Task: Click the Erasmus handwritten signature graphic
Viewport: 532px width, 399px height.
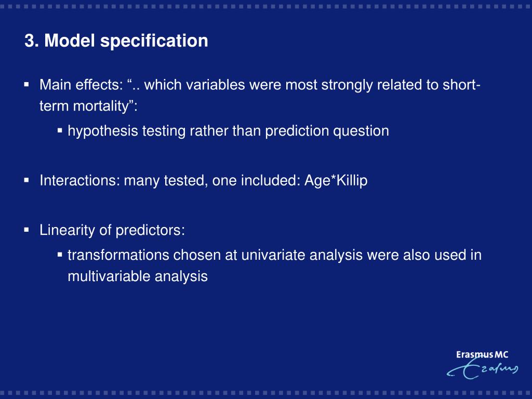Action: [x=482, y=369]
